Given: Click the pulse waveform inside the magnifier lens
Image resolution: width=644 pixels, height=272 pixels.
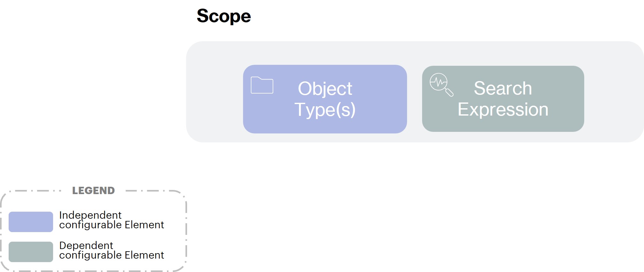Looking at the screenshot, I should (438, 82).
